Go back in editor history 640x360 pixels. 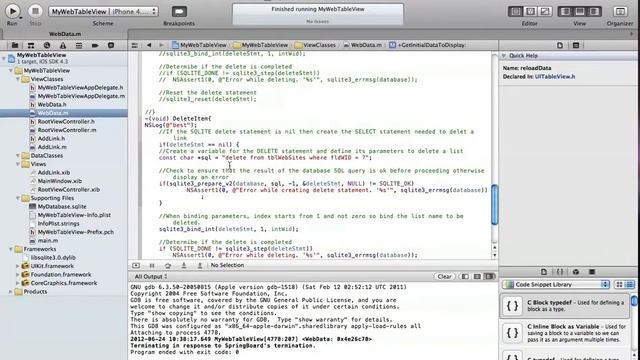click(149, 45)
